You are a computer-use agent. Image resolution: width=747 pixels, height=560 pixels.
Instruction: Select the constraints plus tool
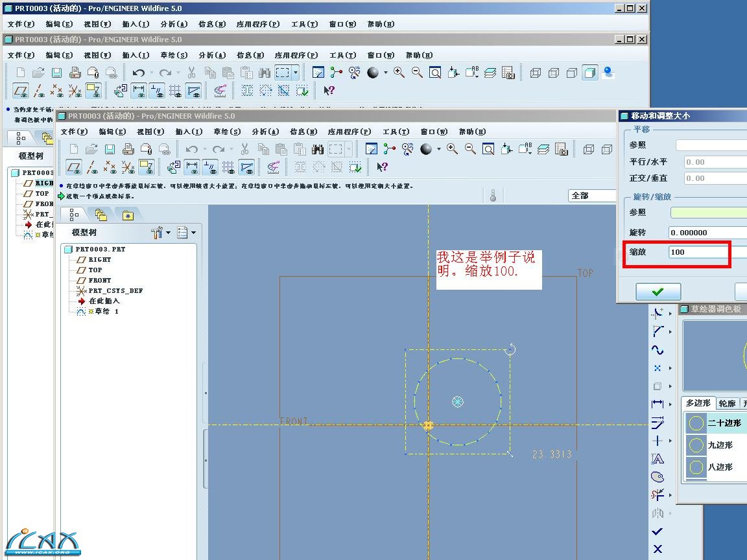click(658, 441)
